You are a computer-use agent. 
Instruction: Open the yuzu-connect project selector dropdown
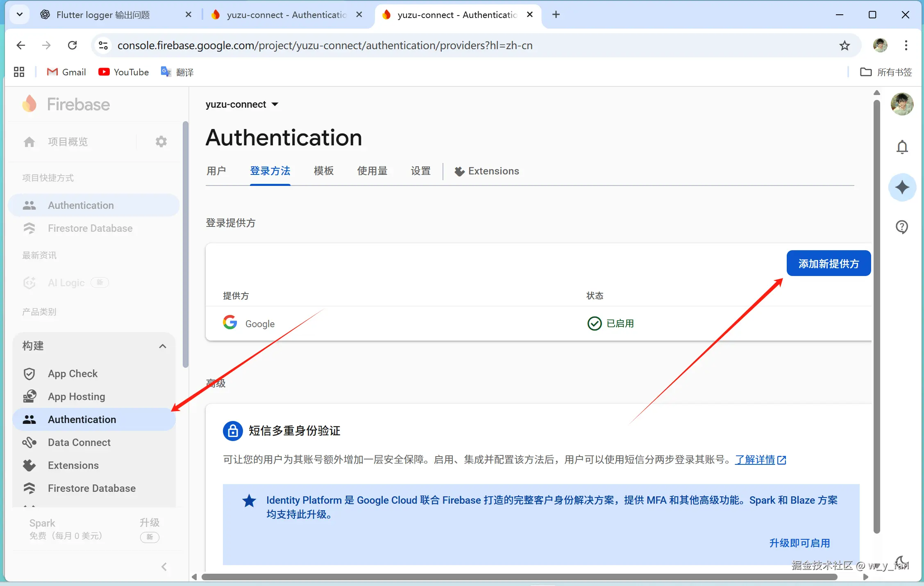(242, 104)
